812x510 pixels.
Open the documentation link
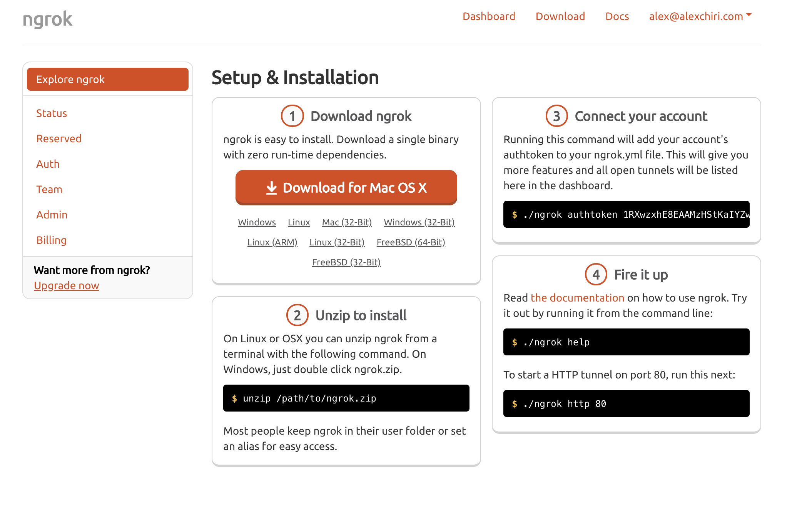coord(577,298)
